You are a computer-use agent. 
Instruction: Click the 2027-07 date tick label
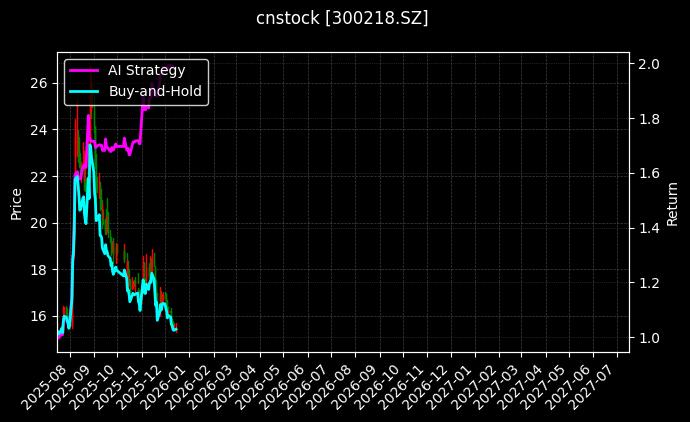point(594,386)
